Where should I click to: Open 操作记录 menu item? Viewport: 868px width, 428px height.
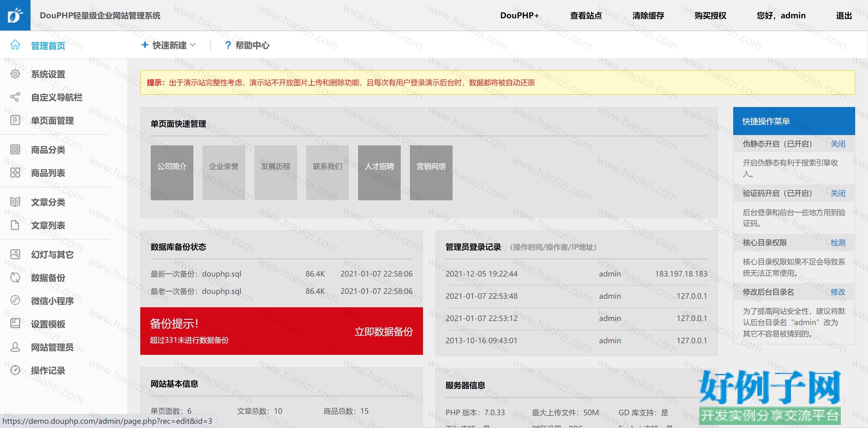48,370
